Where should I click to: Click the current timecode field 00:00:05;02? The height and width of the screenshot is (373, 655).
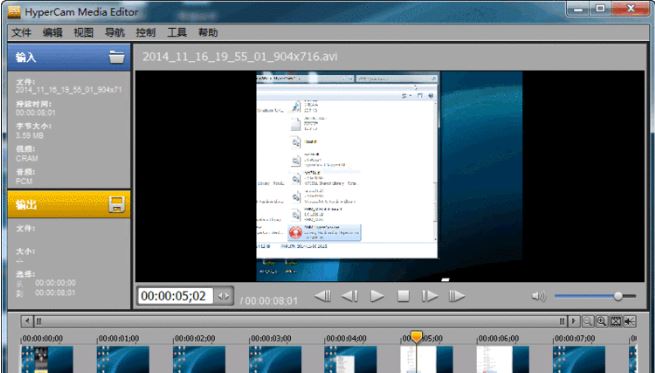pyautogui.click(x=175, y=296)
